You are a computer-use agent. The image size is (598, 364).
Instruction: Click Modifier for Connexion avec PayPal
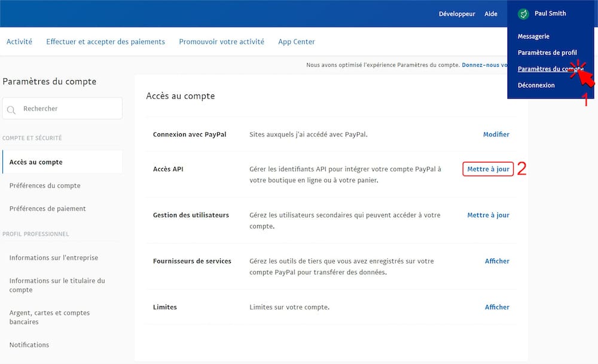click(496, 134)
